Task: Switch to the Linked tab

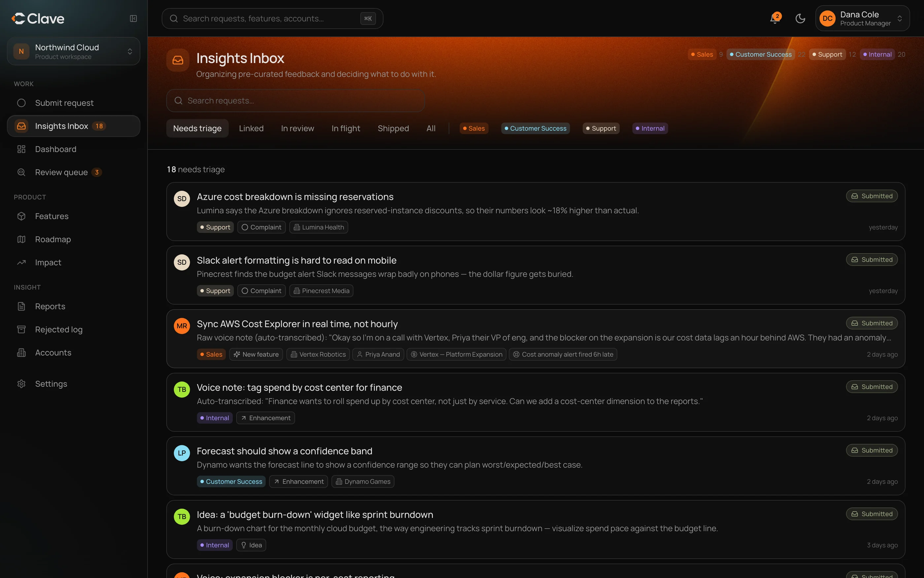Action: 251,128
